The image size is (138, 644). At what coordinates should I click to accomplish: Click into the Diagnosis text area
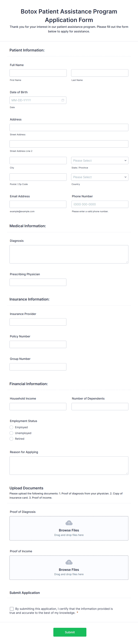click(69, 254)
